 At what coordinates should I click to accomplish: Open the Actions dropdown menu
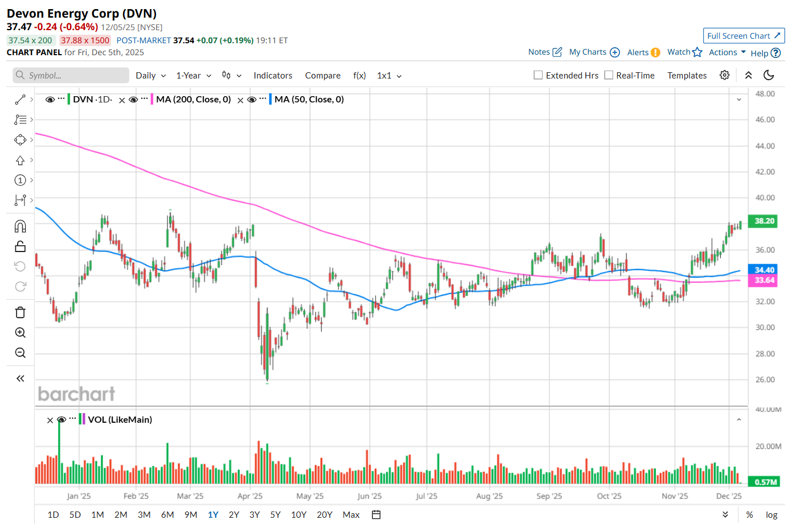tap(727, 52)
